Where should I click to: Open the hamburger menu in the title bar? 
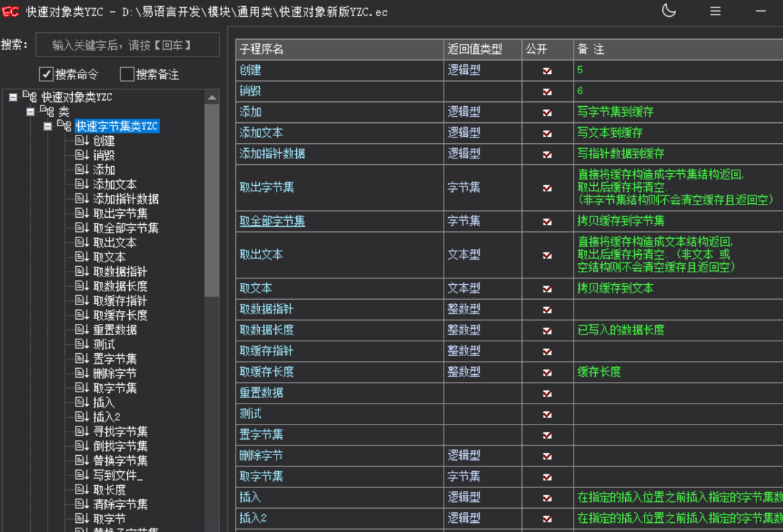715,12
